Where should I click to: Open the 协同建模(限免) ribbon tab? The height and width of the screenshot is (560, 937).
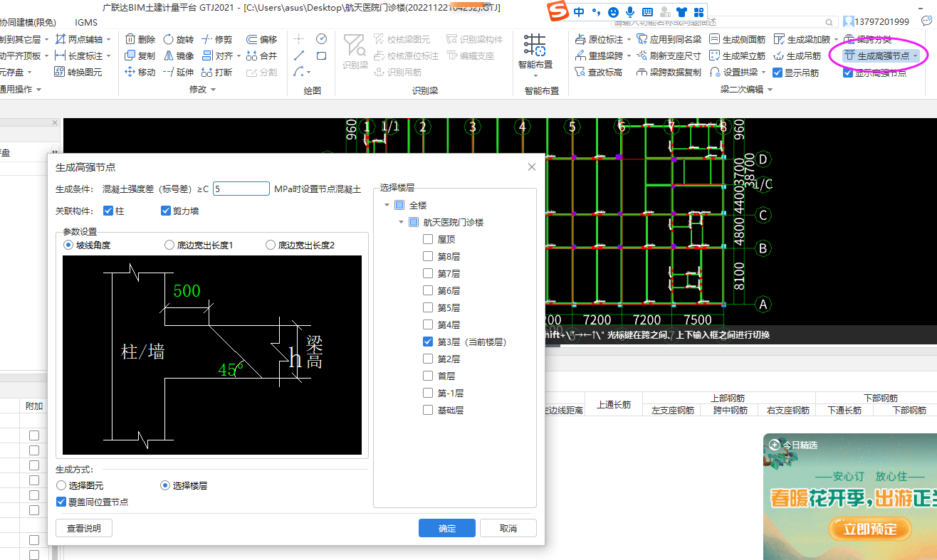pos(28,22)
